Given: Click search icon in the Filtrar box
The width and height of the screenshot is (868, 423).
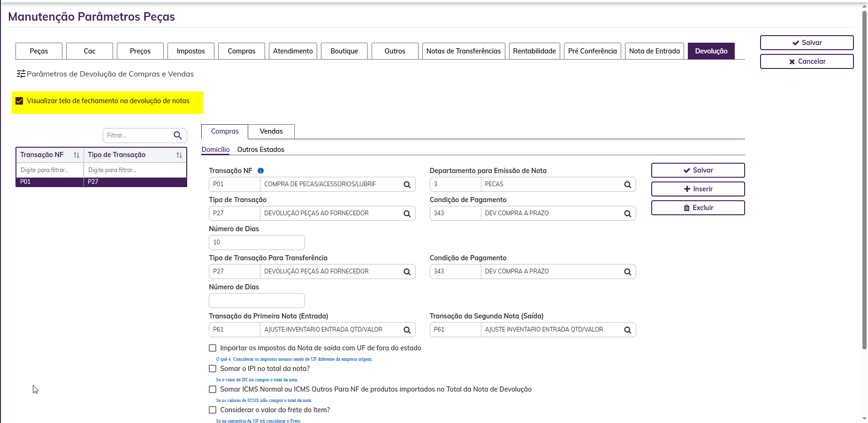Looking at the screenshot, I should point(178,136).
